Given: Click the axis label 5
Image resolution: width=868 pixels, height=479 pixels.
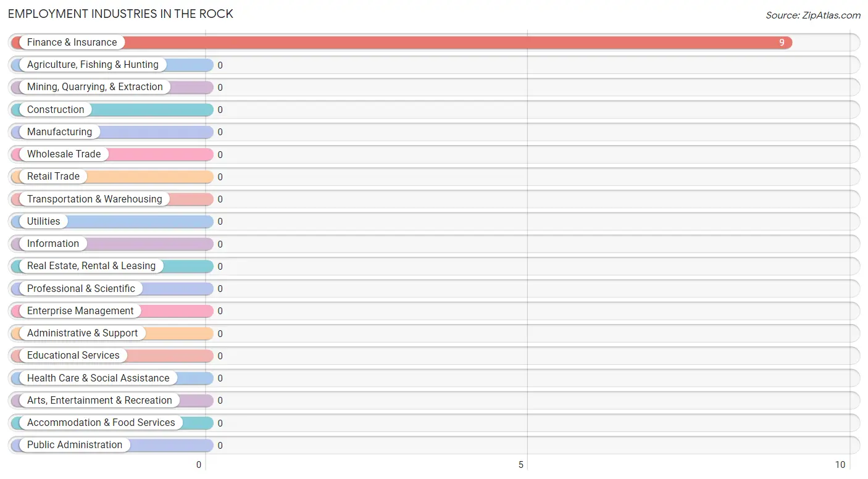Looking at the screenshot, I should pos(521,465).
